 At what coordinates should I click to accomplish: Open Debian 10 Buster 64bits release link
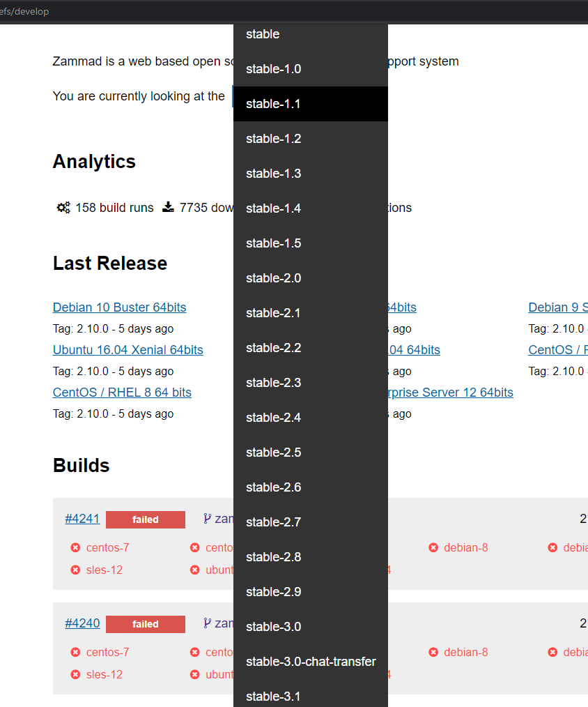pos(119,307)
